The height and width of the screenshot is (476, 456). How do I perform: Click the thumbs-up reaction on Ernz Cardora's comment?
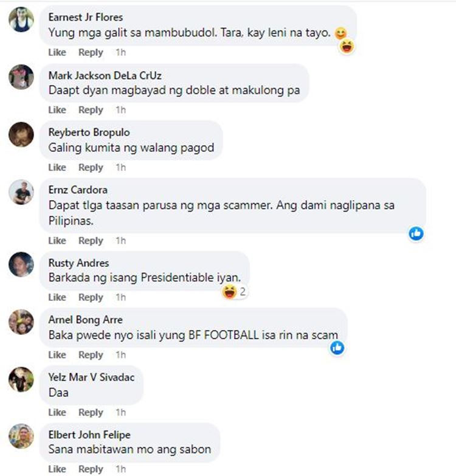click(416, 234)
